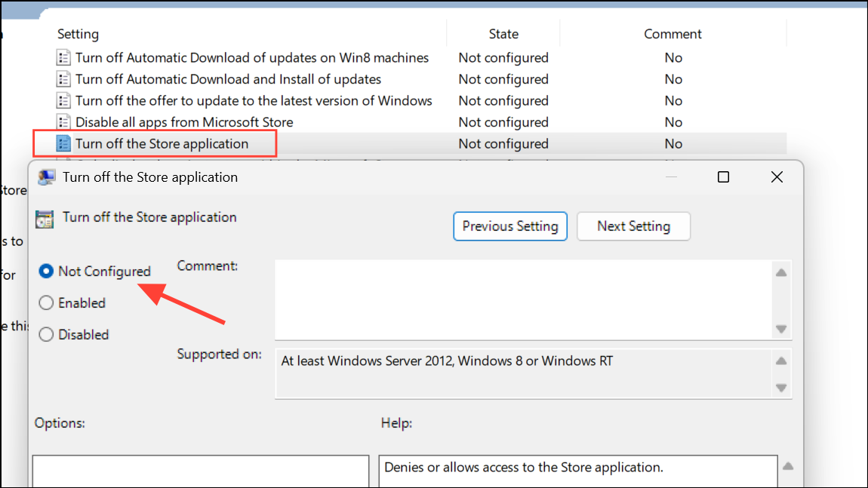Click Supported on scroll down arrow
Viewport: 868px width, 488px height.
pos(781,388)
